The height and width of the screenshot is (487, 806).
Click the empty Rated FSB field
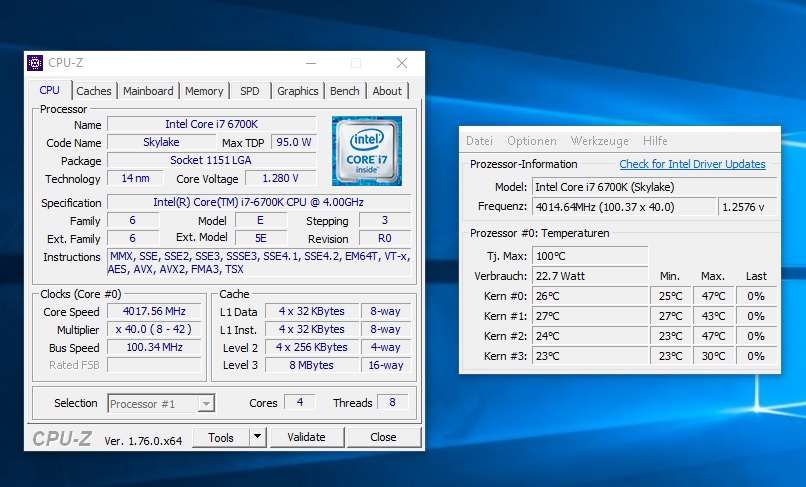(x=154, y=365)
